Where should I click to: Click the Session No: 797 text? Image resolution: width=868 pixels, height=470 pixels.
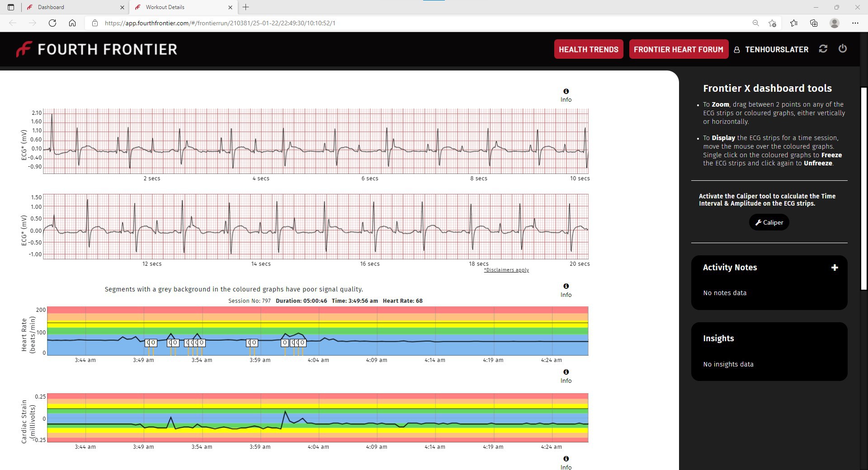pyautogui.click(x=250, y=301)
